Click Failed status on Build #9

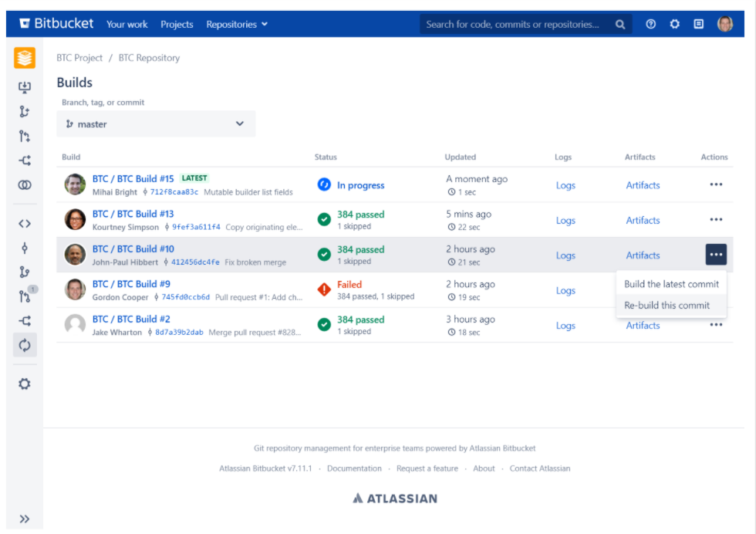click(349, 285)
